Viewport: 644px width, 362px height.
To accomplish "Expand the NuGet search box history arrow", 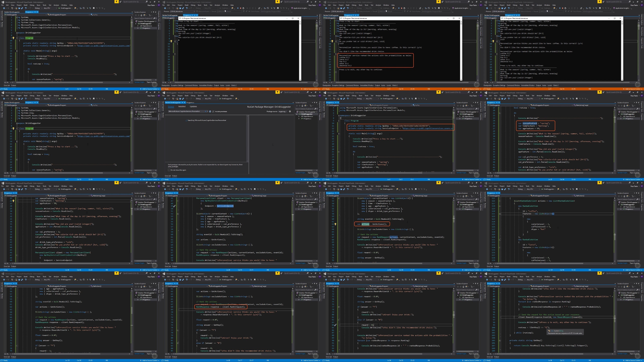I will click(x=208, y=111).
